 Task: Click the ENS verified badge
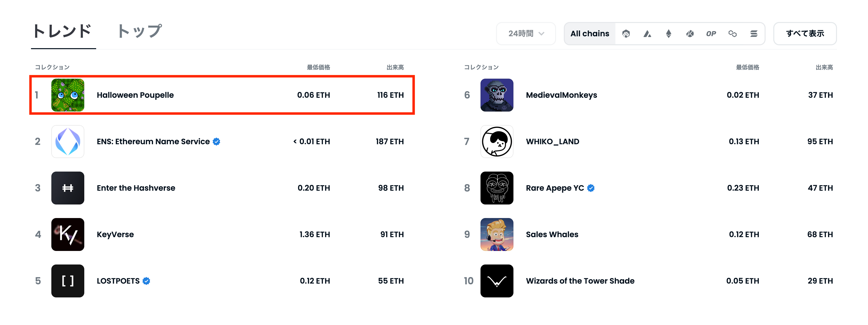click(x=217, y=142)
